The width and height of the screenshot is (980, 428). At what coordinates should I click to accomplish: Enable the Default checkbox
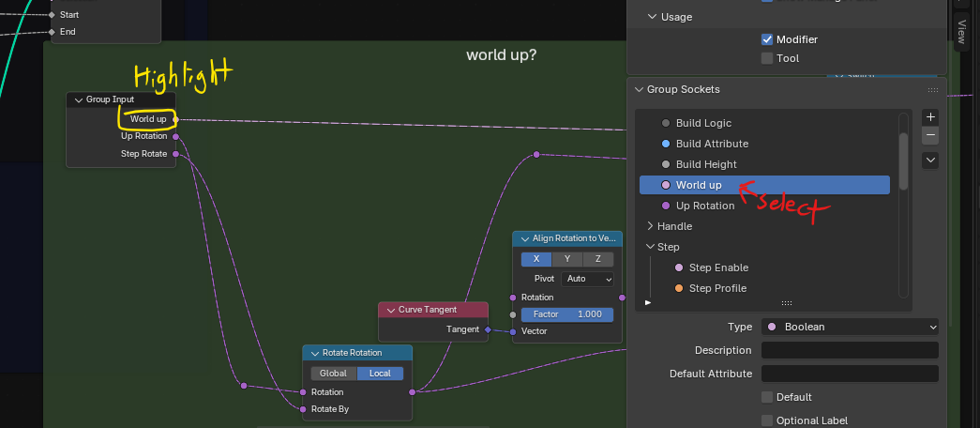(x=767, y=397)
